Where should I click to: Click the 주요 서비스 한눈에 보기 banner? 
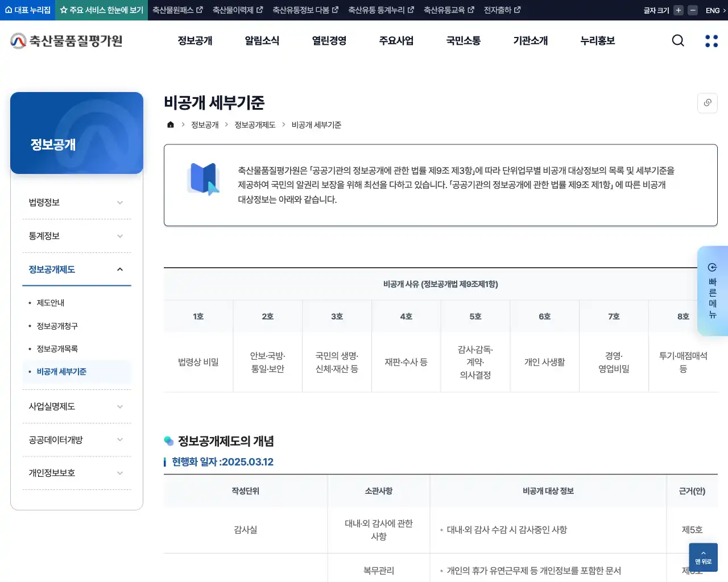point(101,10)
